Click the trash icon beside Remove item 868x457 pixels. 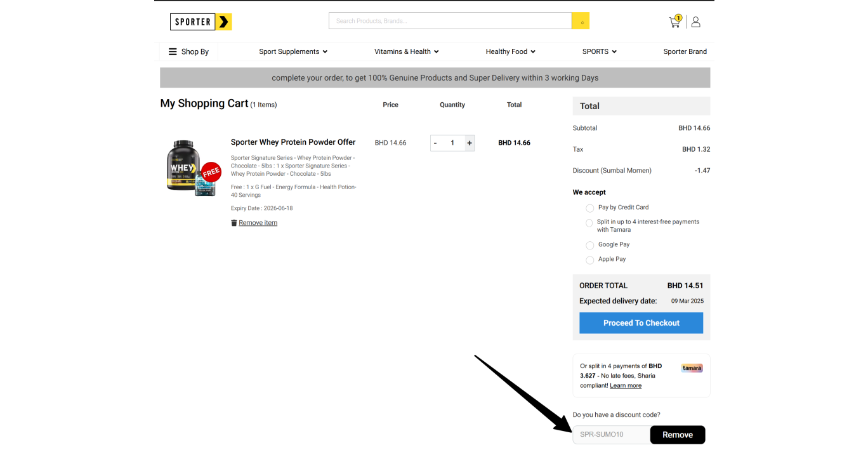point(233,223)
